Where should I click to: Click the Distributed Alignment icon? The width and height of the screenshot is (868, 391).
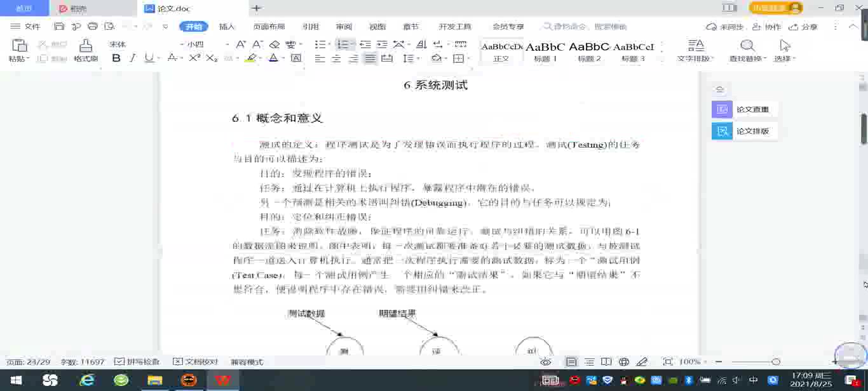[386, 58]
